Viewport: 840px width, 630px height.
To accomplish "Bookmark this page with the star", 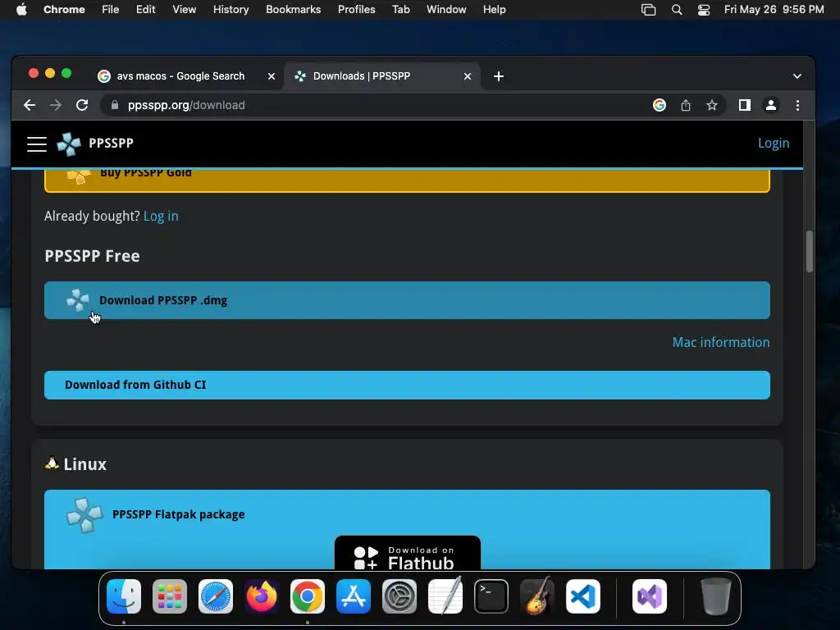I will pos(711,105).
